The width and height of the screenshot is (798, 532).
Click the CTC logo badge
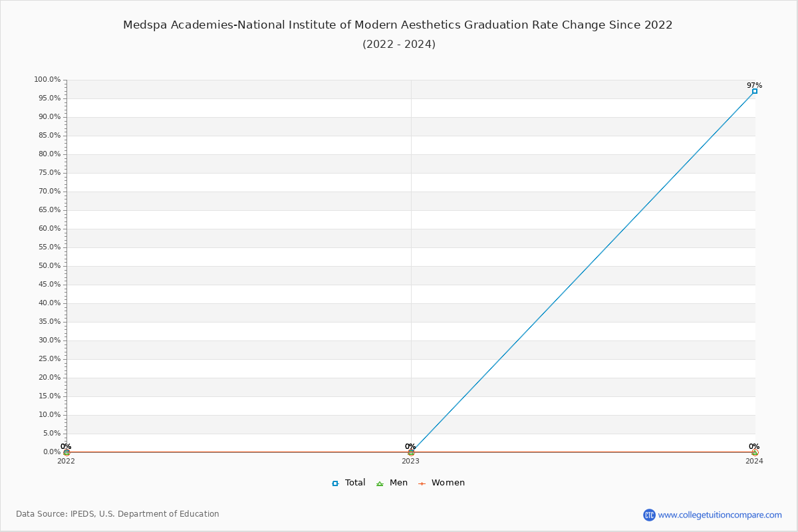pos(649,515)
